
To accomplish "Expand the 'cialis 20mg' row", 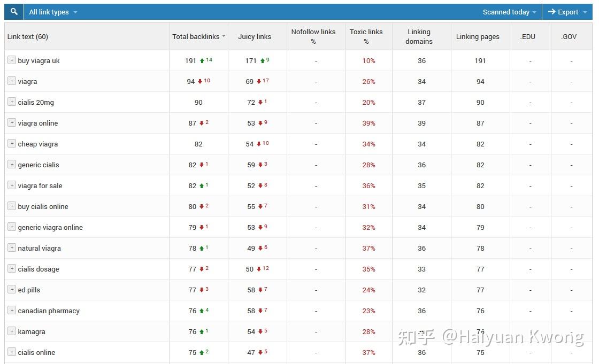I will (x=12, y=102).
